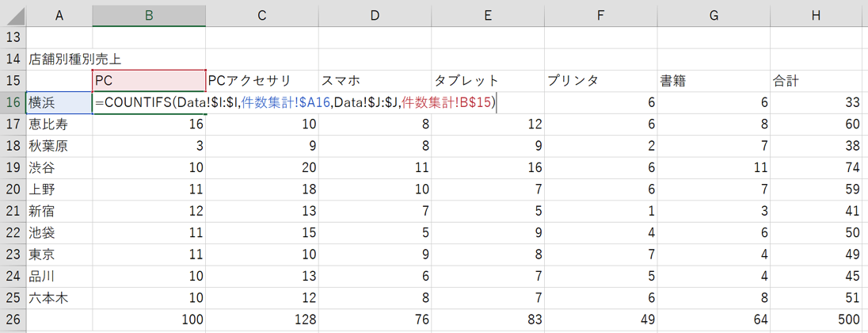Viewport: 868px width, 333px height.
Task: Click 渋谷 タブレット value 16
Action: point(488,168)
